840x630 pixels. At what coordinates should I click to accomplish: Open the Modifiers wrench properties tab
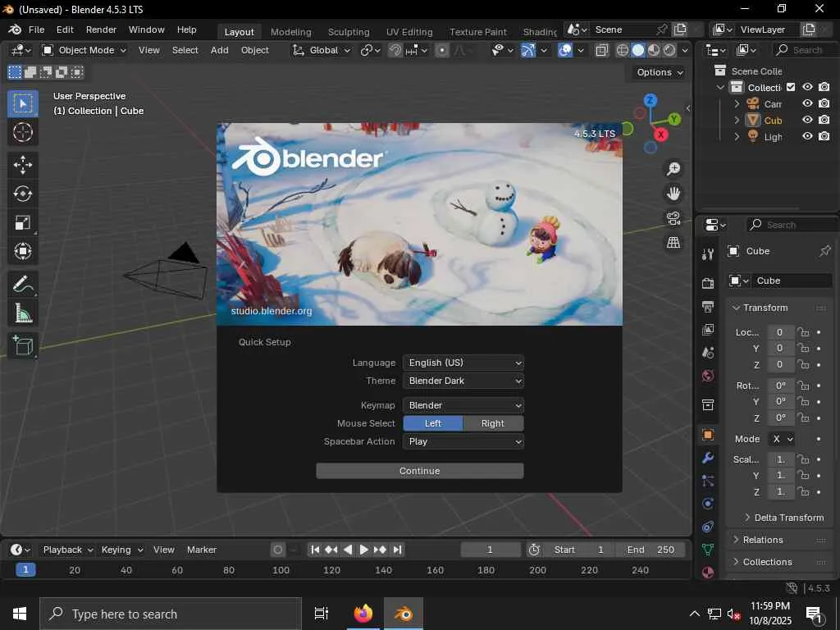coord(708,458)
